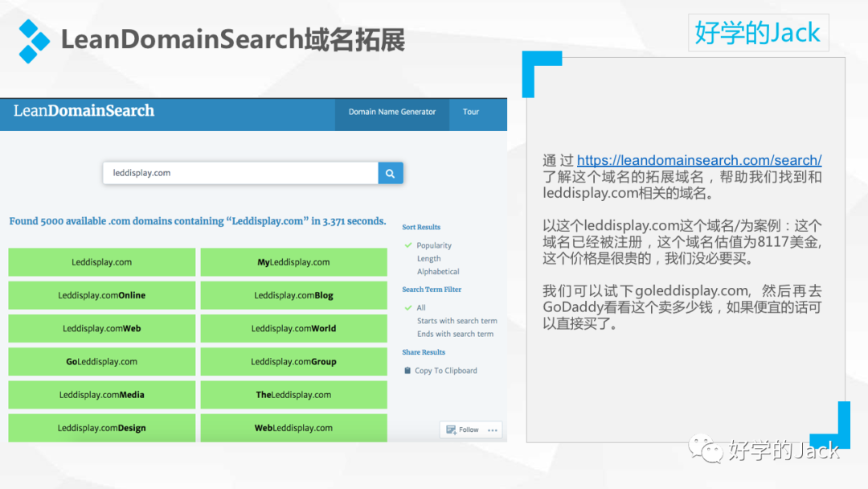Select the GoLeddisplay.com result

click(x=102, y=362)
